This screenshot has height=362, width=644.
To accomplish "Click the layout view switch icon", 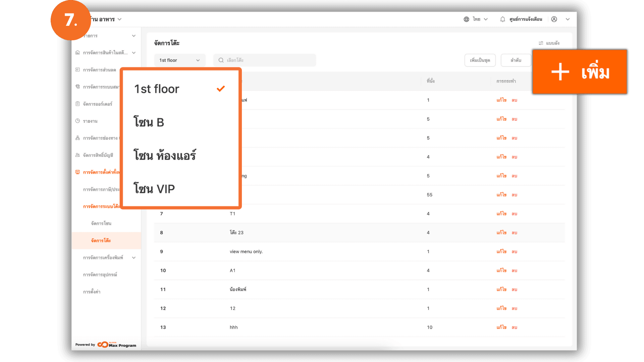I will pyautogui.click(x=541, y=43).
